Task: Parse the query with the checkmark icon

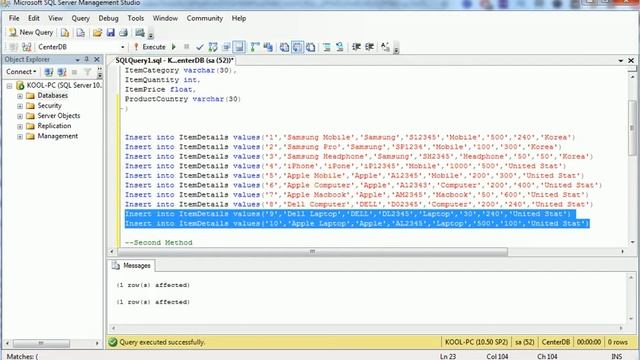Action: coord(200,47)
